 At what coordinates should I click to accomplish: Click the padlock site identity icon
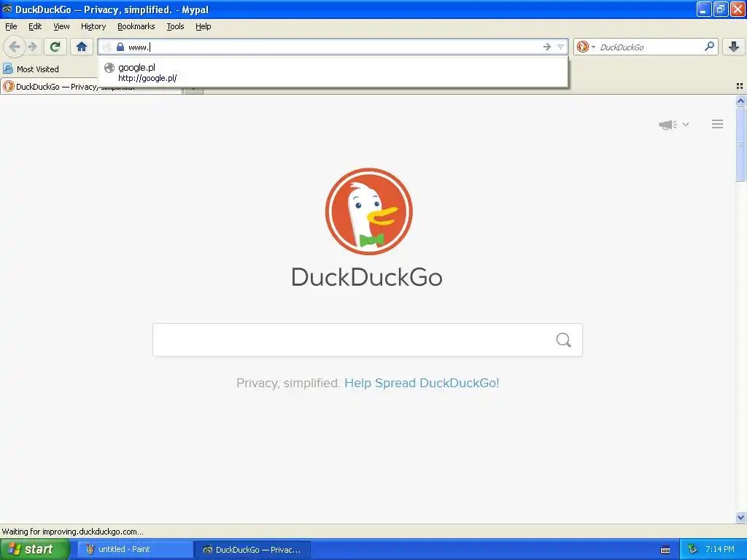[x=120, y=47]
